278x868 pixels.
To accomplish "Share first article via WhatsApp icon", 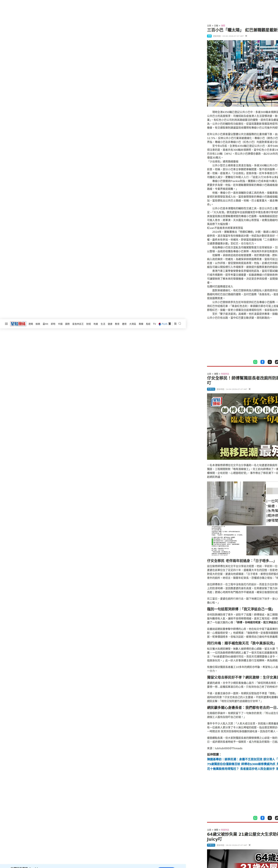I will 255,362.
